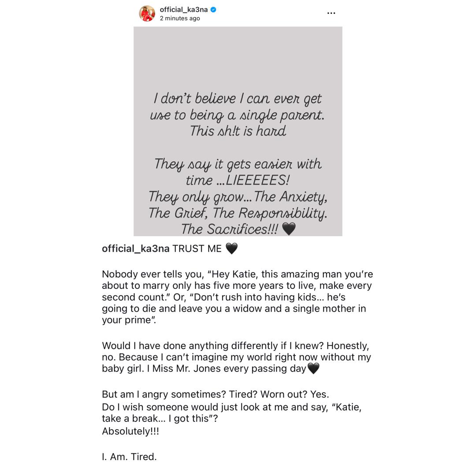This screenshot has width=476, height=476.
Task: Click the bold official_ka3na caption username
Action: point(136,249)
